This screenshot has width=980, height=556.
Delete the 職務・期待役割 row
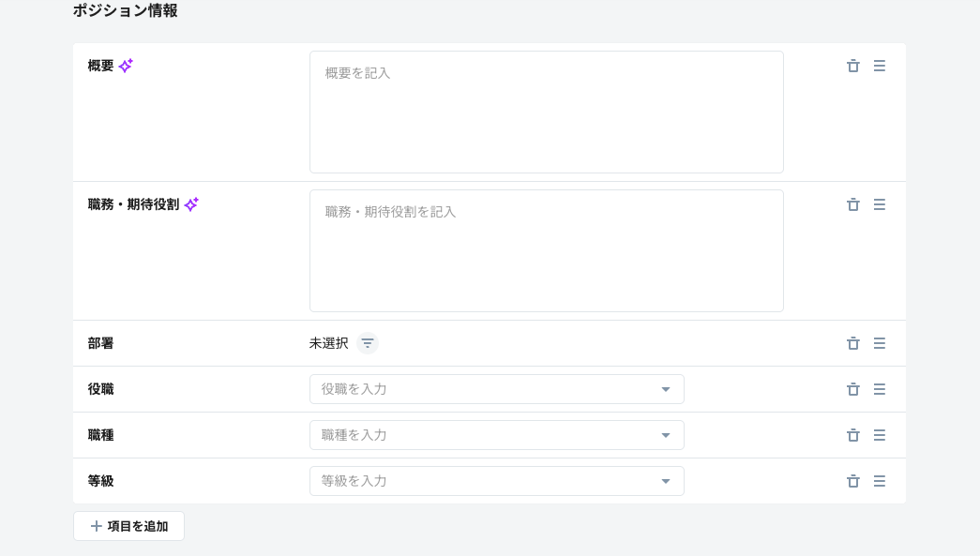pos(853,204)
